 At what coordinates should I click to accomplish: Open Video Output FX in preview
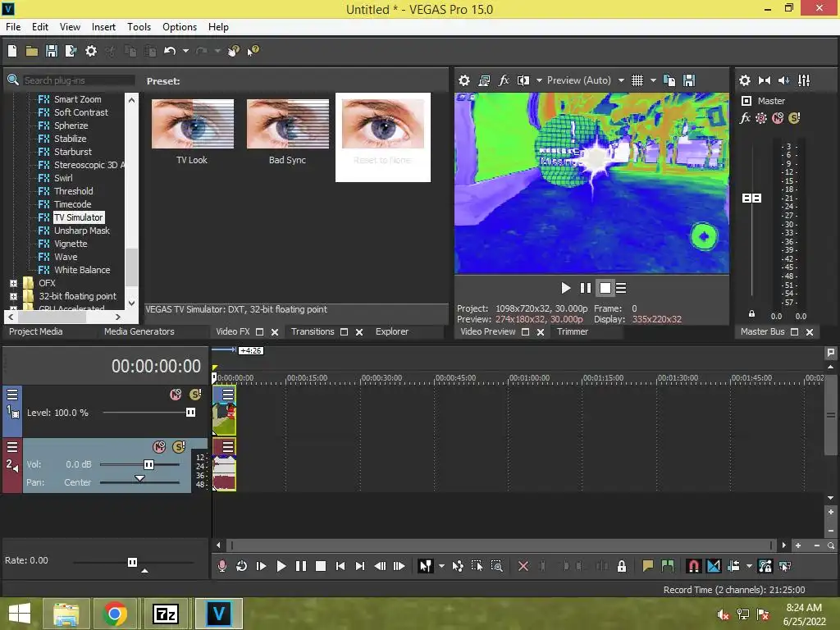tap(504, 80)
